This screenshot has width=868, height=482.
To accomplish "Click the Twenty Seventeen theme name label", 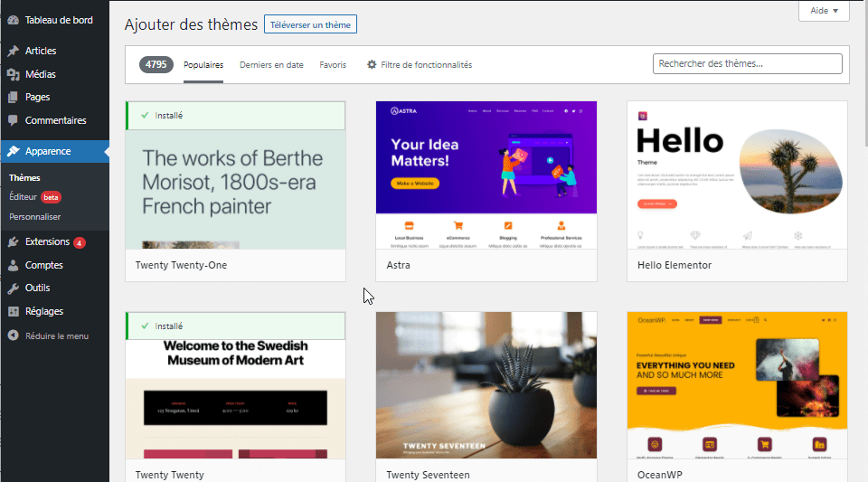I will coord(428,475).
